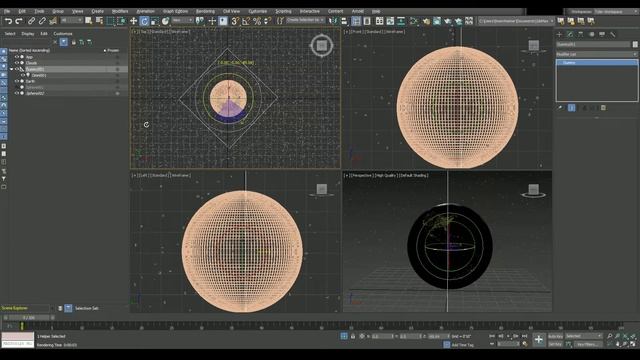Switch to the Create command panel tab
Screen dimensions: 640x360
(x=560, y=34)
